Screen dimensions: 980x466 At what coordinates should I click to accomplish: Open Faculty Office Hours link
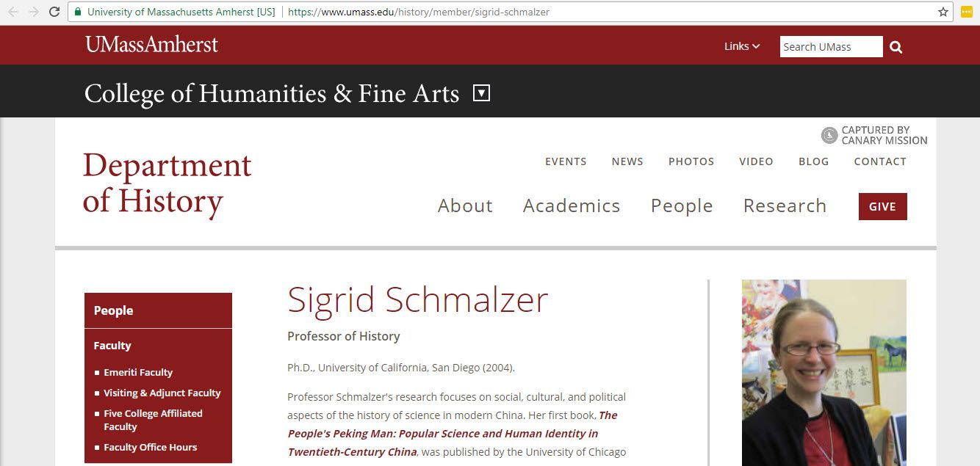(x=151, y=447)
